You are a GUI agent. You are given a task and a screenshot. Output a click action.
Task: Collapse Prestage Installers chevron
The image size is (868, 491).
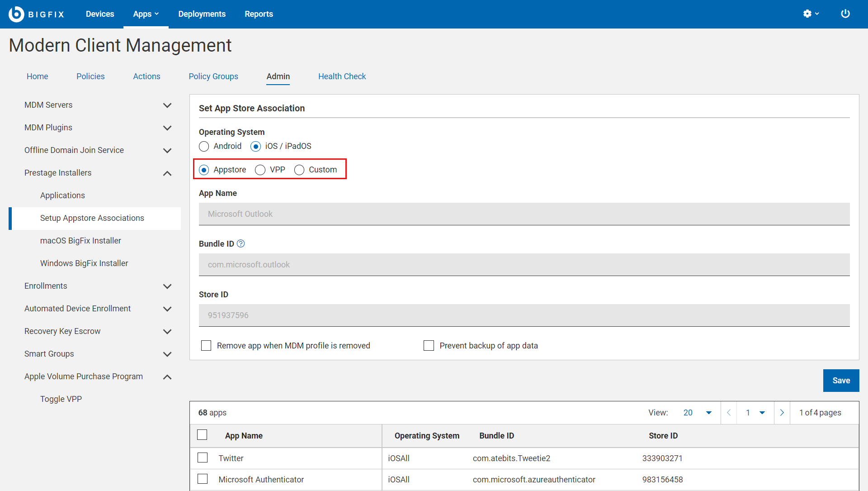click(167, 173)
